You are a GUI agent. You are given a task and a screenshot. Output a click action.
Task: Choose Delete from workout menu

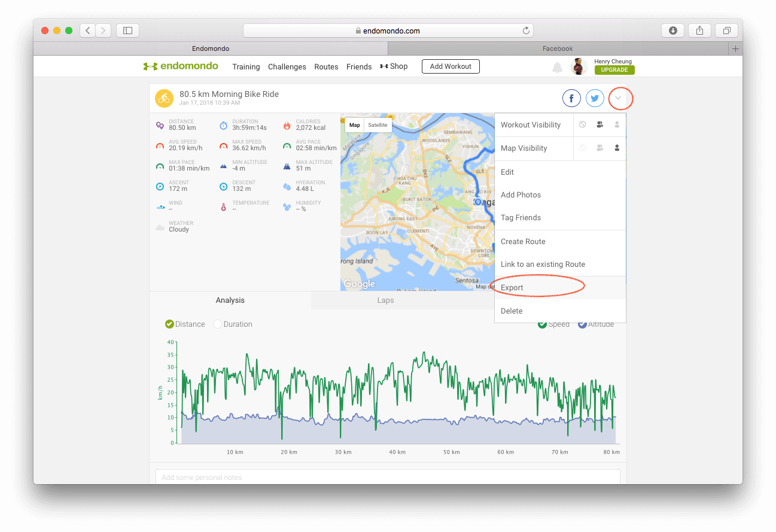coord(560,311)
